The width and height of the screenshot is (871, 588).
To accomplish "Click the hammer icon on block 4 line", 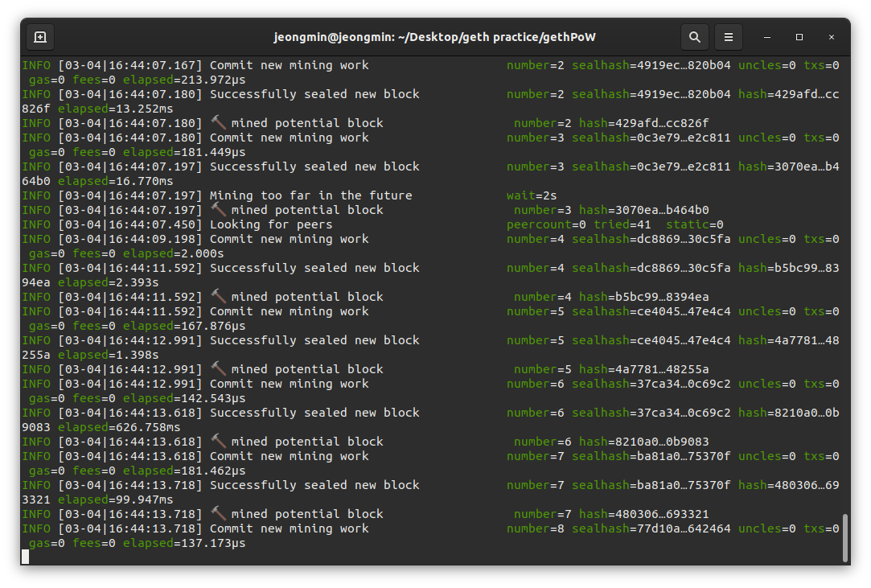I will click(218, 296).
